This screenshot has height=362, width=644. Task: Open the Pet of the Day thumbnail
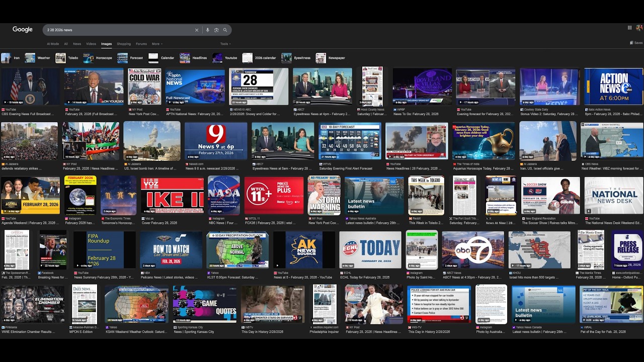611,304
